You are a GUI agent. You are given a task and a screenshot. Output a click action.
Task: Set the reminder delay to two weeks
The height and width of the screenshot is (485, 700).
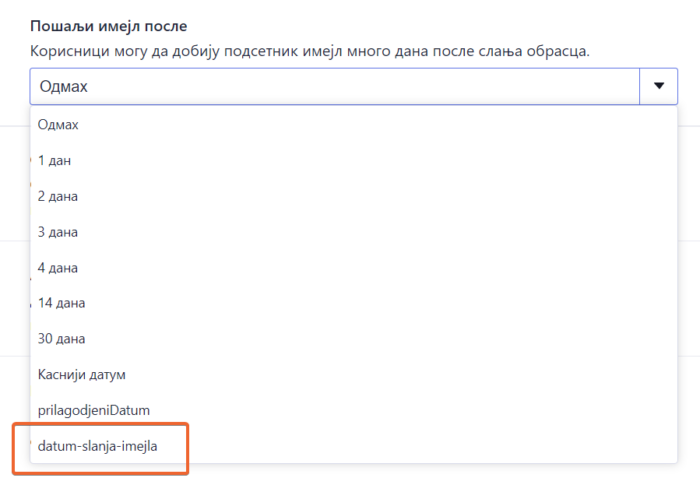click(60, 302)
